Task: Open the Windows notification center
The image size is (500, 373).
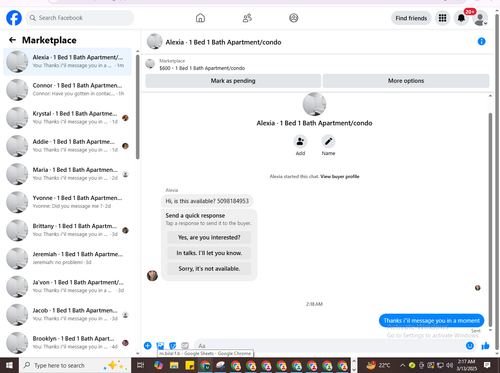Action: (487, 365)
